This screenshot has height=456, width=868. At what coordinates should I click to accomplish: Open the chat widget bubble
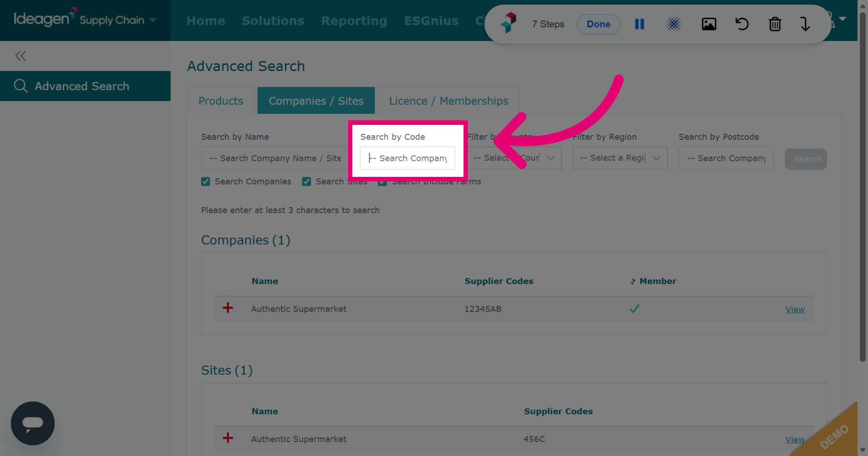click(x=33, y=423)
